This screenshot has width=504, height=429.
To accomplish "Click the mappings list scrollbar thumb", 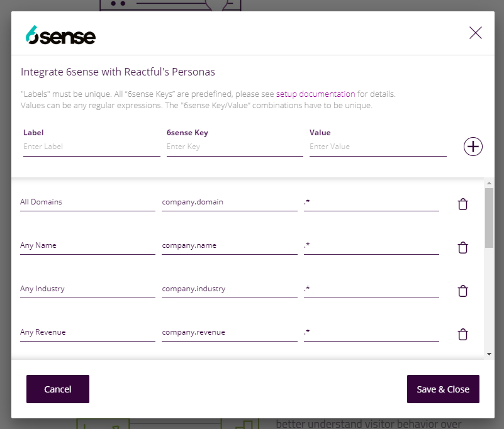I will (489, 218).
